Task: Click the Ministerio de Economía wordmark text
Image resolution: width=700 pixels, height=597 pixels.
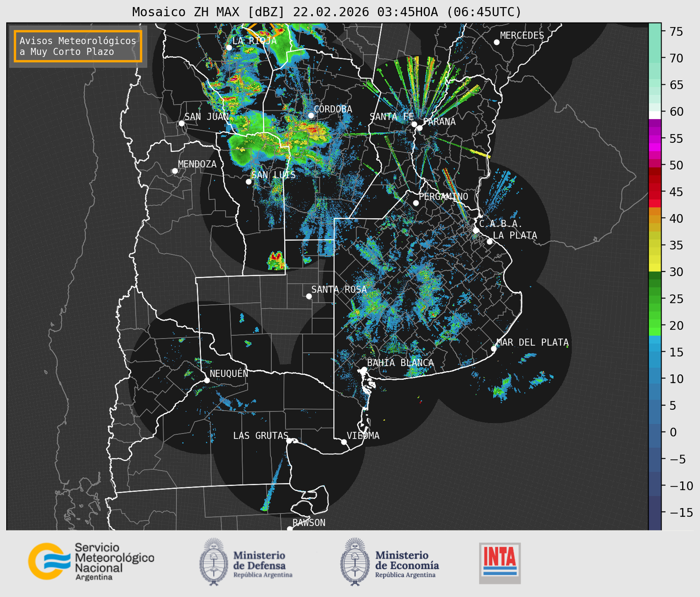Action: coord(407,564)
